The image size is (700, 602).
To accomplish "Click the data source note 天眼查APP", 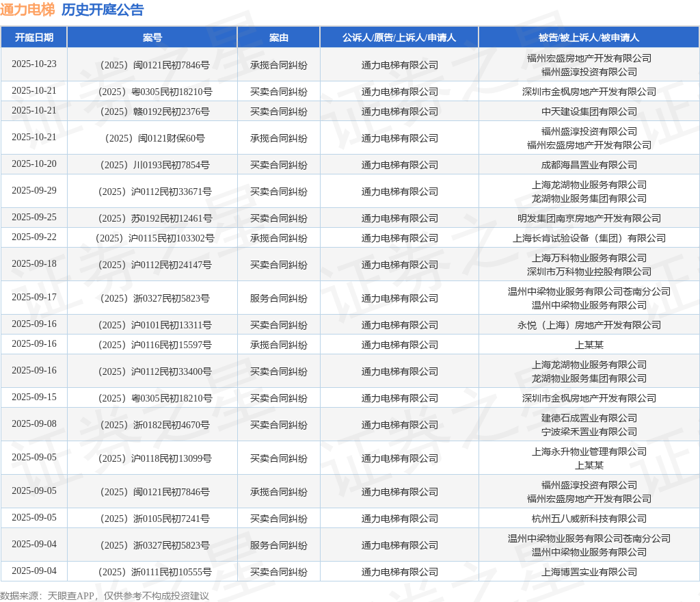I will click(70, 596).
